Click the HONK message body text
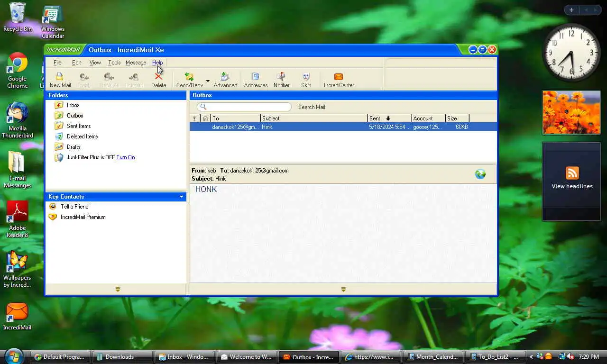The height and width of the screenshot is (364, 607). click(206, 190)
